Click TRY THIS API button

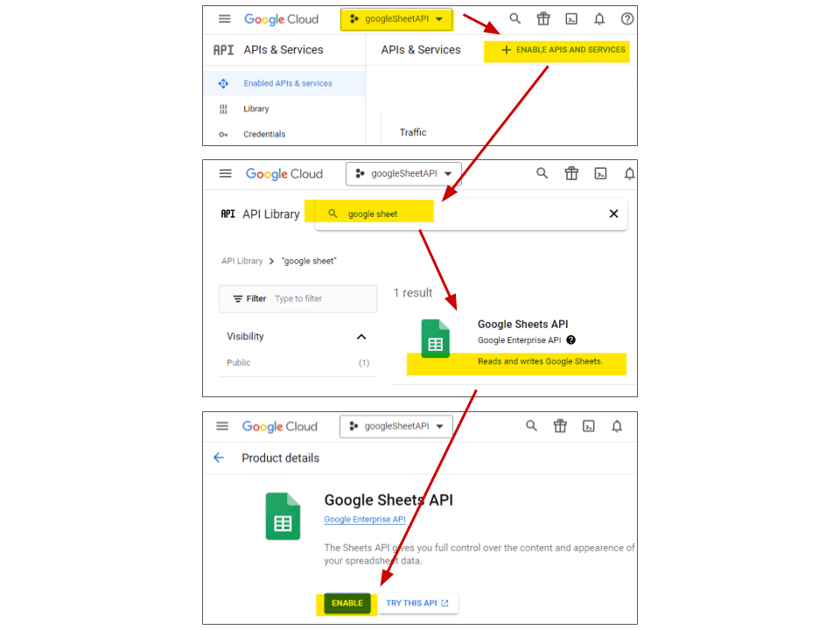click(417, 603)
